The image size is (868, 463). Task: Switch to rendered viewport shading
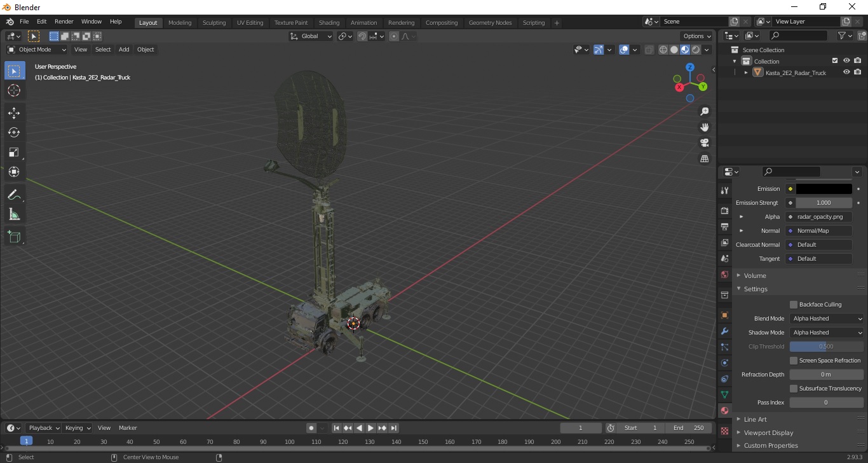696,50
